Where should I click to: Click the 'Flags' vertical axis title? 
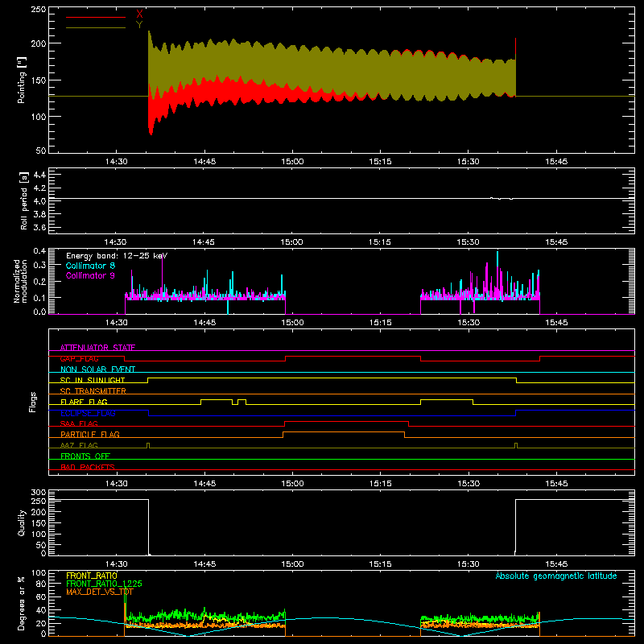click(32, 402)
